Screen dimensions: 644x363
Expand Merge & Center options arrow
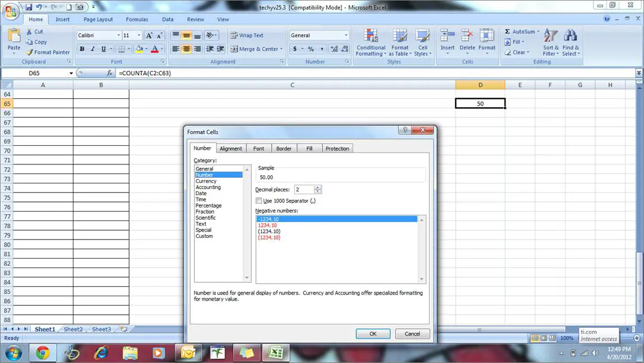click(281, 49)
